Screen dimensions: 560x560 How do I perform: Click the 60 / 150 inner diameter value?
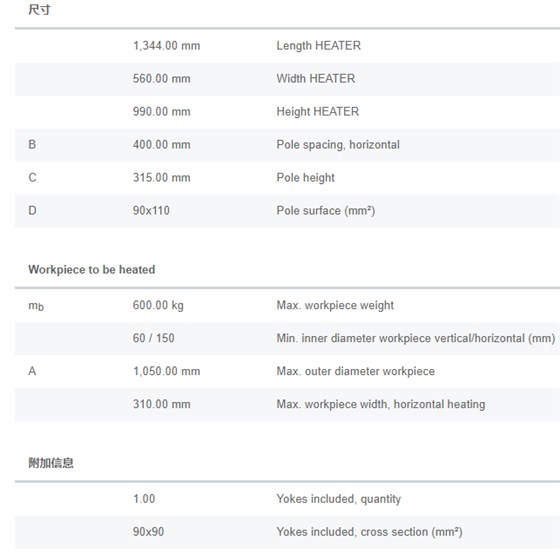[154, 338]
